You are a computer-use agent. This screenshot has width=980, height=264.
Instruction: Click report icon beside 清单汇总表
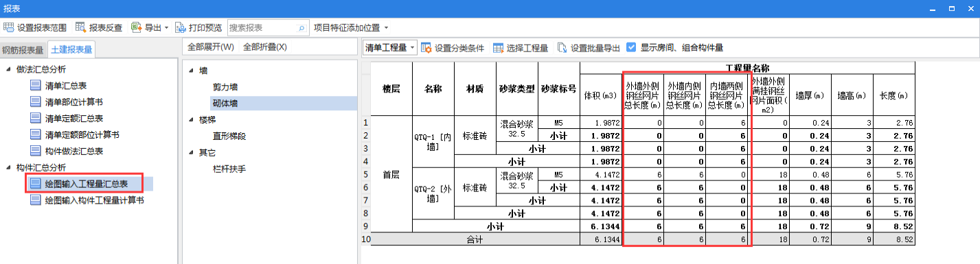tap(36, 85)
